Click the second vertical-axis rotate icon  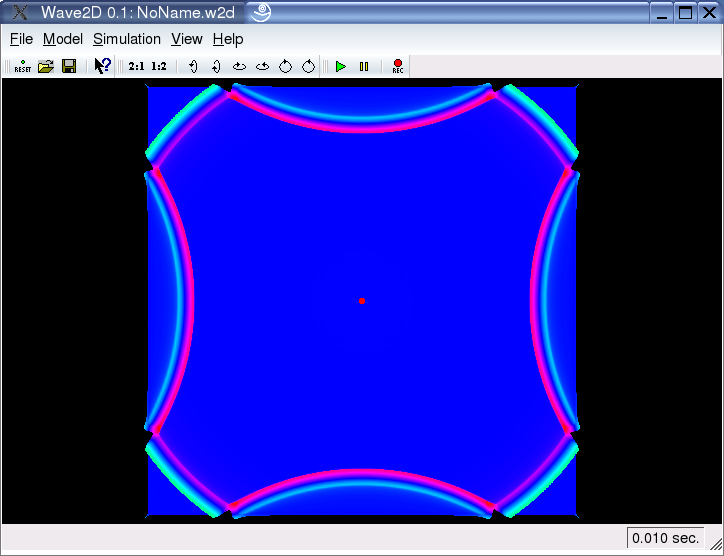pos(215,67)
